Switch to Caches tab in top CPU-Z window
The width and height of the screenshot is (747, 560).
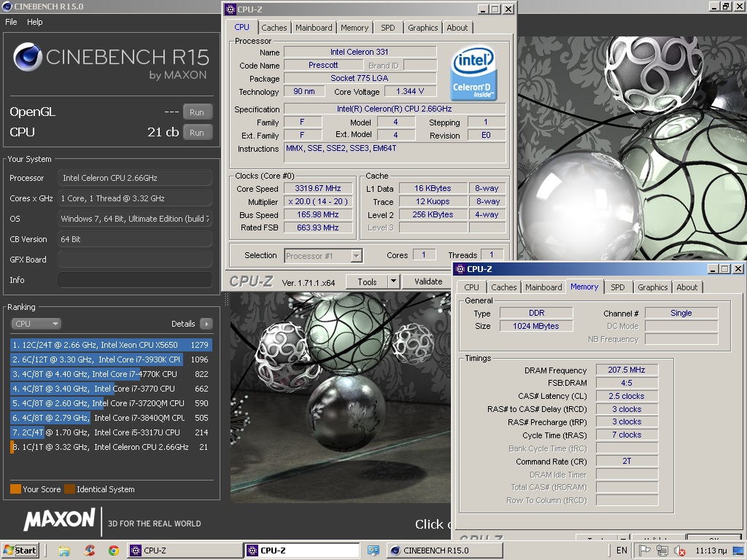(274, 28)
